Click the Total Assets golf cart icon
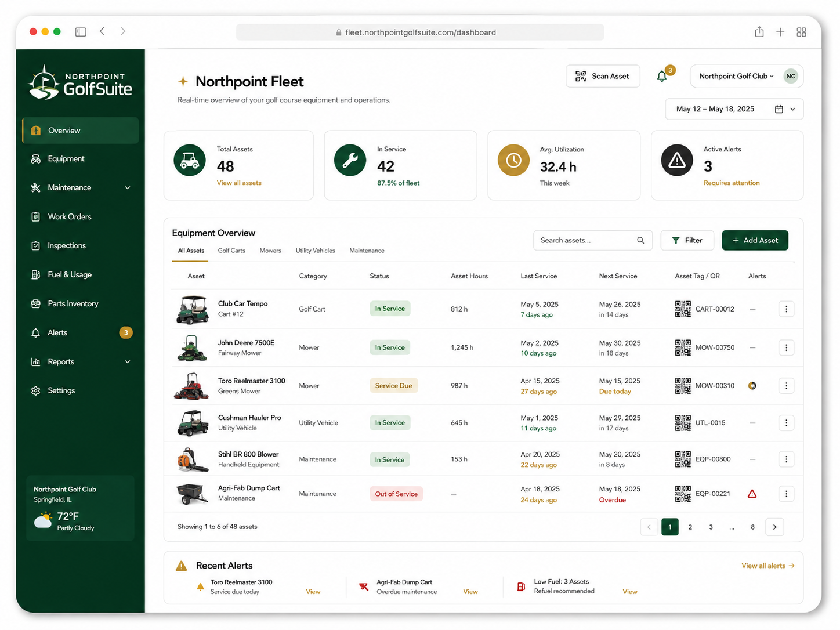 tap(190, 160)
